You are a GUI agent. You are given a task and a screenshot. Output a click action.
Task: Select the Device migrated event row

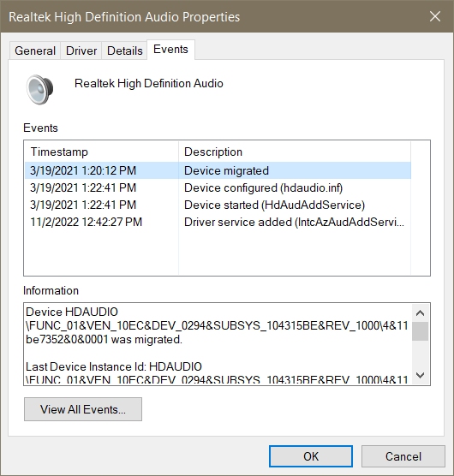pos(218,170)
